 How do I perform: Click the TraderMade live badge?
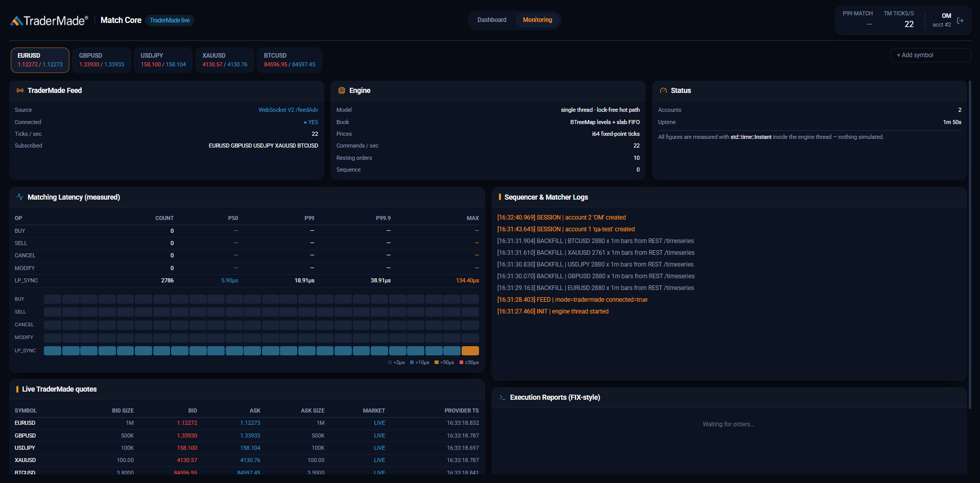(x=170, y=20)
